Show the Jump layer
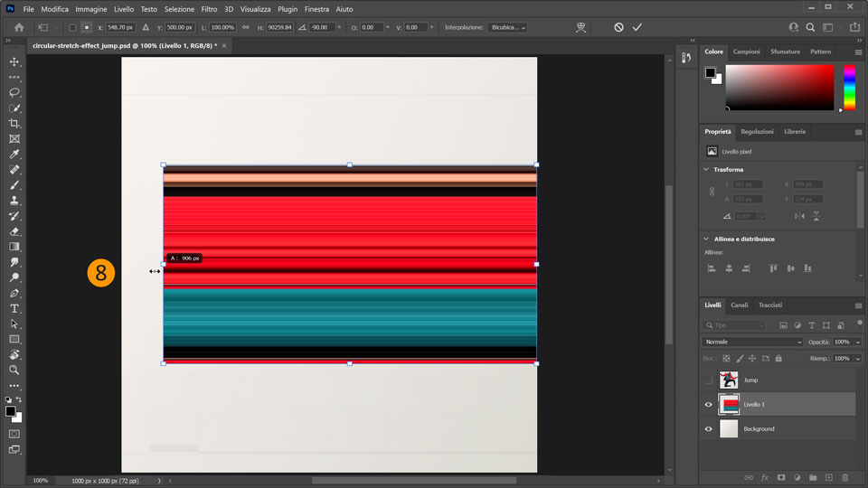 (708, 380)
